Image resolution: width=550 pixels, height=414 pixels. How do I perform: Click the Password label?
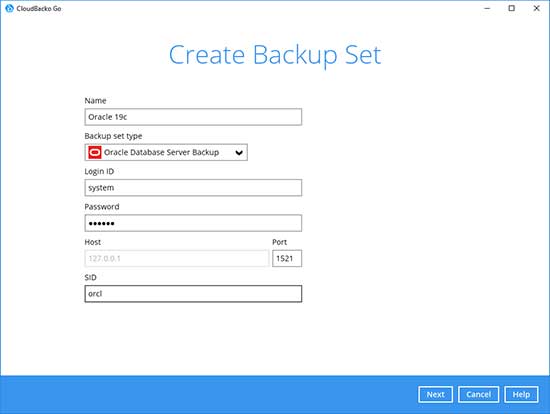coord(102,207)
